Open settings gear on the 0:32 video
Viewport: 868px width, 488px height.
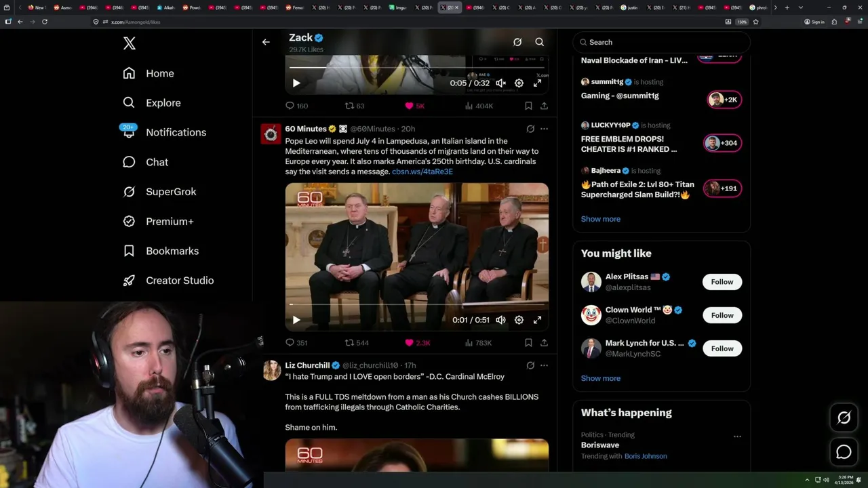click(x=519, y=83)
